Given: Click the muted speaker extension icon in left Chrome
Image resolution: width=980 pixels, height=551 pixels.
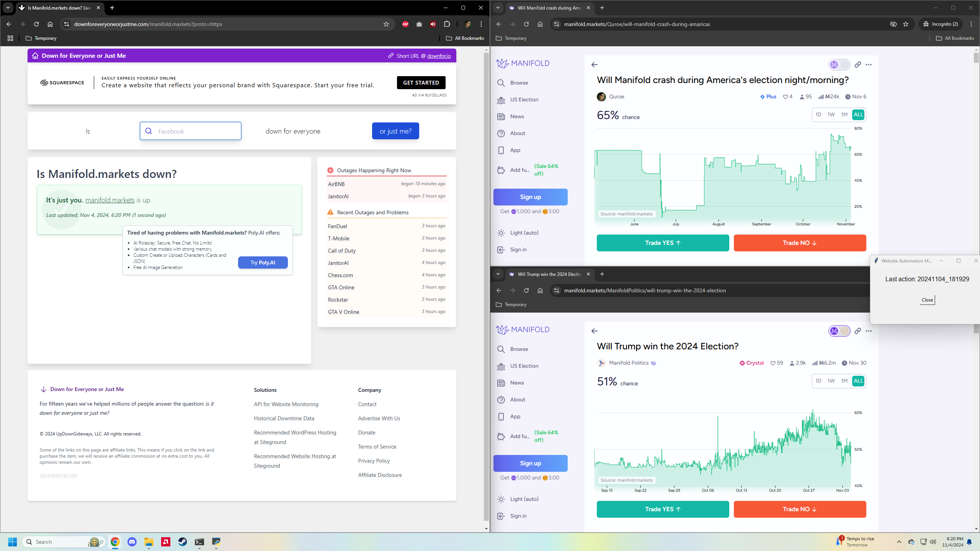Looking at the screenshot, I should pyautogui.click(x=433, y=24).
